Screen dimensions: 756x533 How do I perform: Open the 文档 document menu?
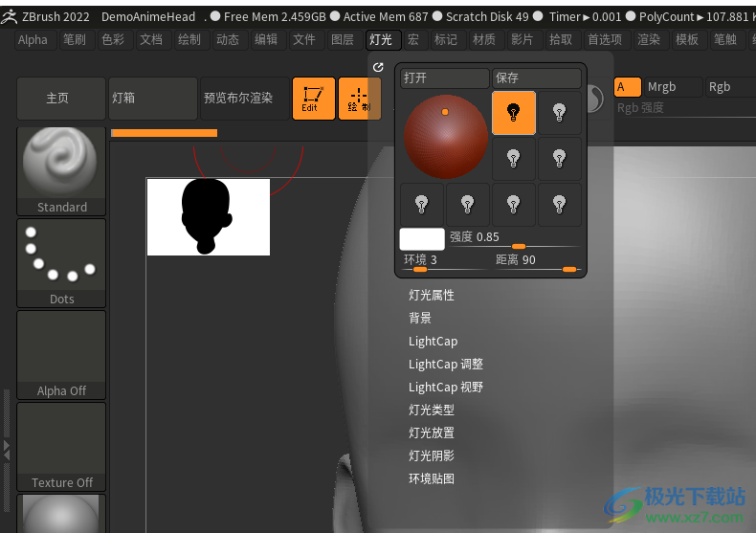tap(152, 40)
